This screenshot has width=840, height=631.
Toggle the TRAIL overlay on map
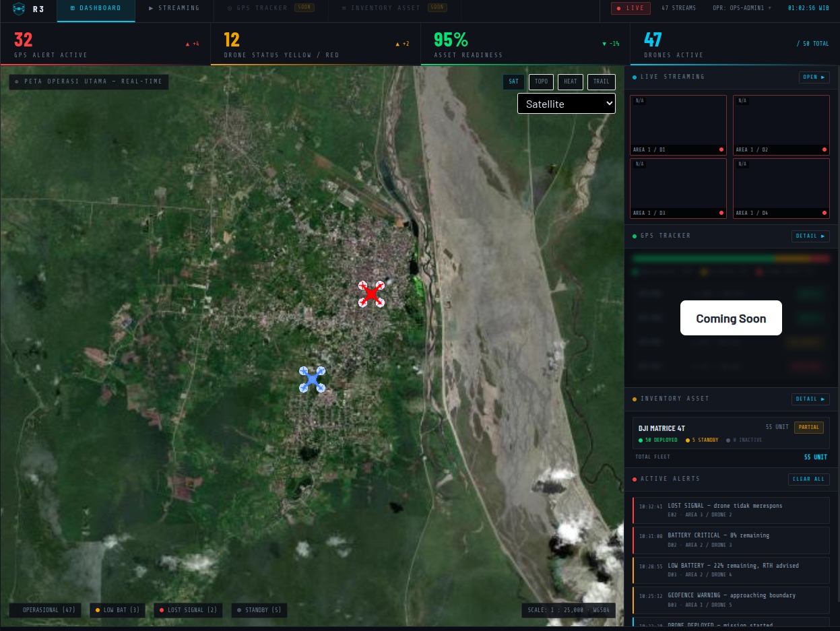(x=602, y=81)
